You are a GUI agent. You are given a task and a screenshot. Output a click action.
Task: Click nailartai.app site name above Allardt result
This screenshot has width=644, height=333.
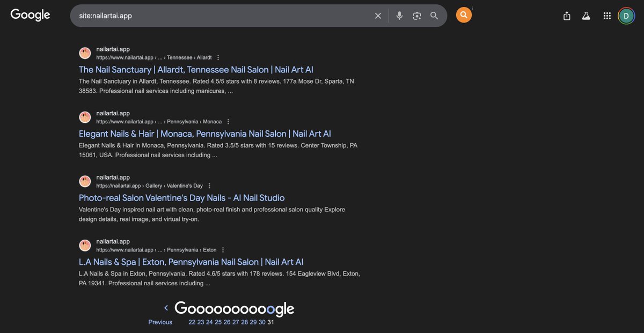[113, 49]
